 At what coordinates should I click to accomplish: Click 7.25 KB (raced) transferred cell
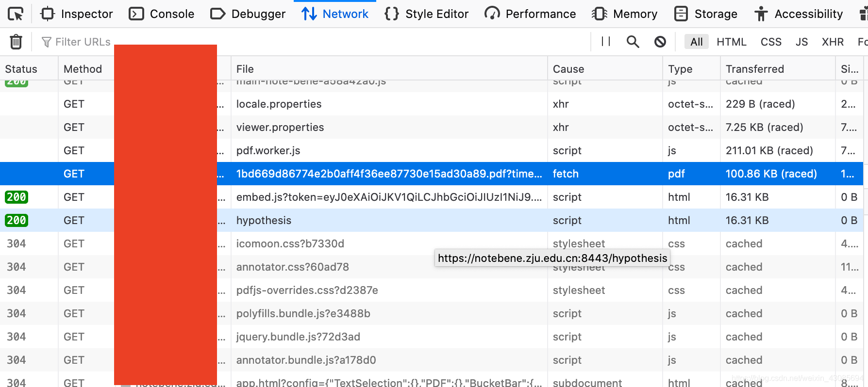click(764, 127)
